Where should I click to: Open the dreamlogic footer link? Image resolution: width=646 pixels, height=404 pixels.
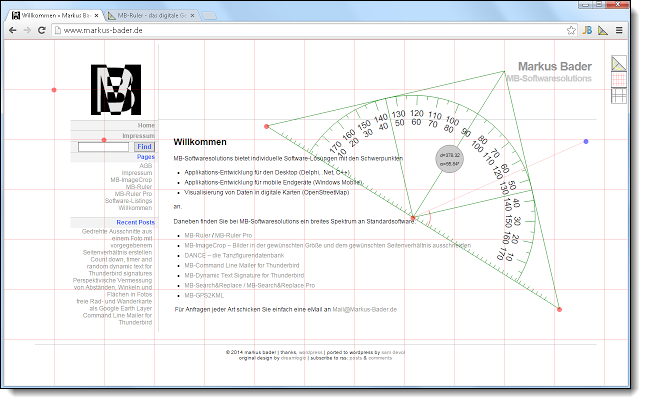[x=293, y=358]
